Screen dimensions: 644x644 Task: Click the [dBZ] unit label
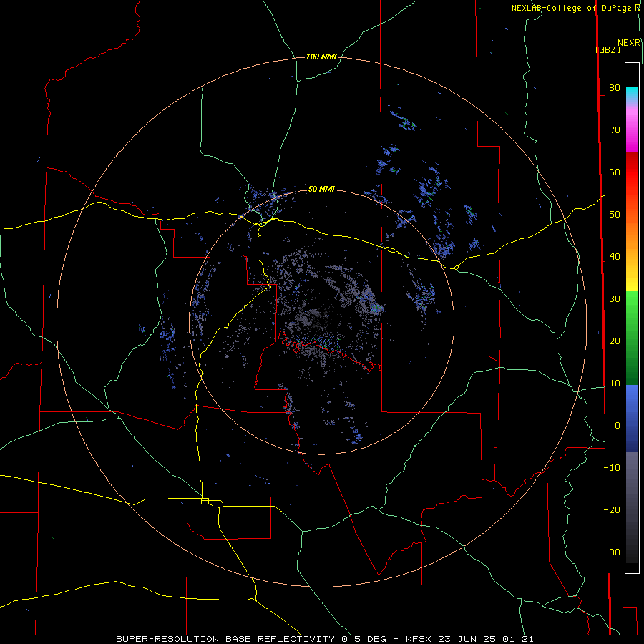click(608, 49)
